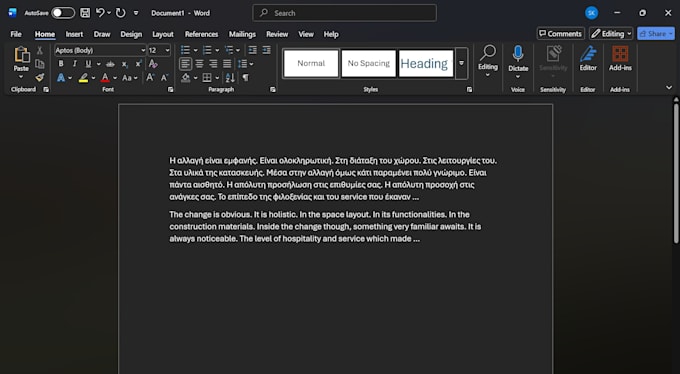
Task: Open the SK account profile avatar
Action: click(592, 13)
